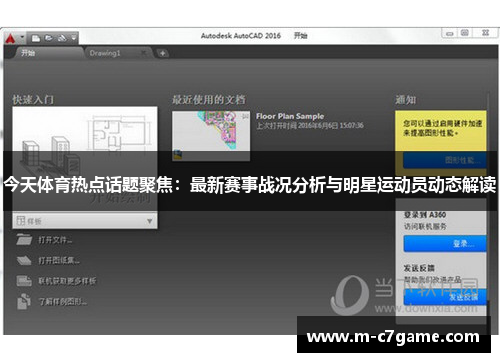500x362 pixels.
Task: Click the New file icon in quick access toolbar
Action: [35, 38]
